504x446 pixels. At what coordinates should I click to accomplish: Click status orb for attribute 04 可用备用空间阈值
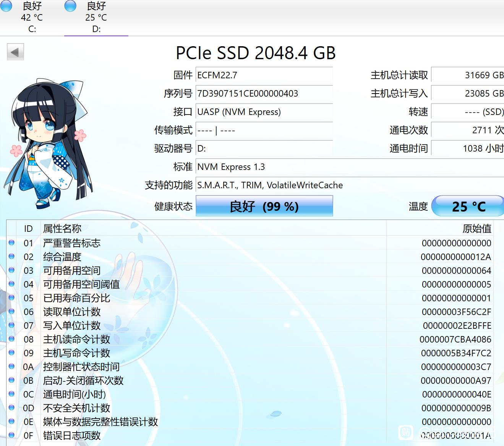tap(11, 284)
